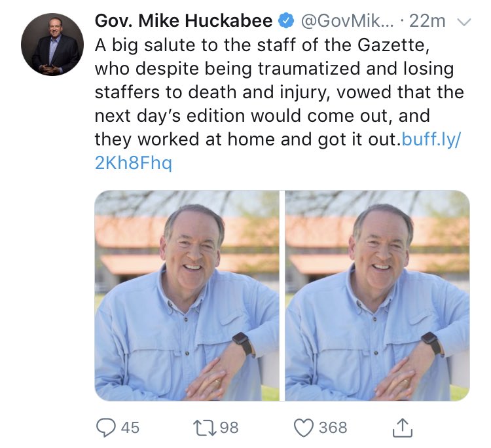Like the tweet via heart icon
The height and width of the screenshot is (448, 491).
[303, 428]
